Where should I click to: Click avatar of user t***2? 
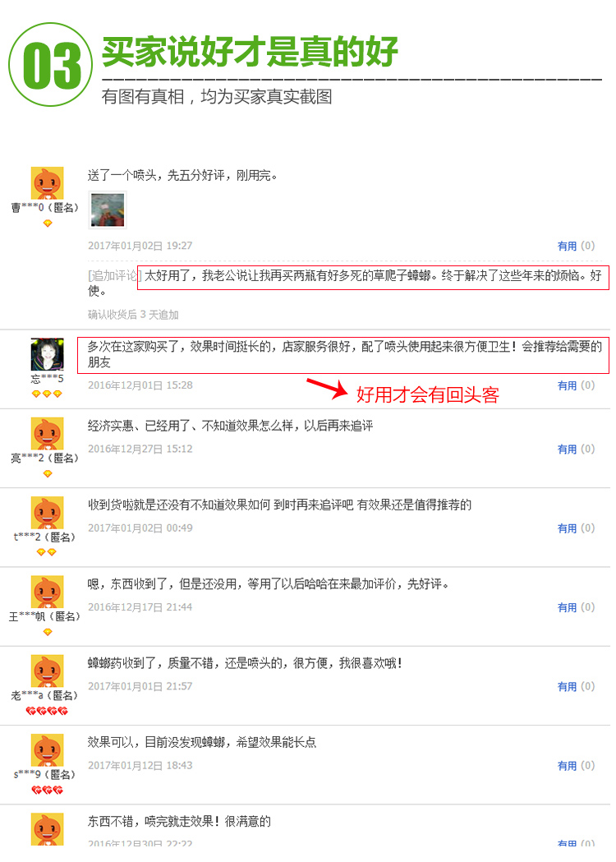point(48,513)
